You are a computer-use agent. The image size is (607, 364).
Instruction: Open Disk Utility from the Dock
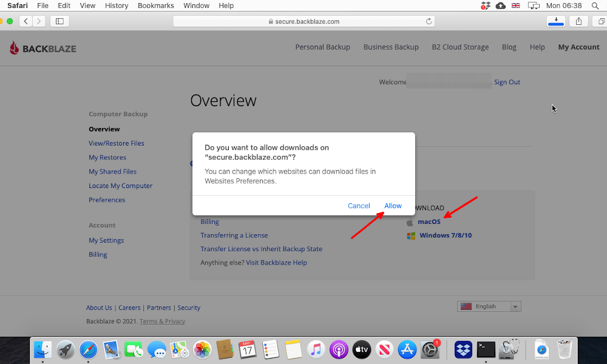click(509, 349)
